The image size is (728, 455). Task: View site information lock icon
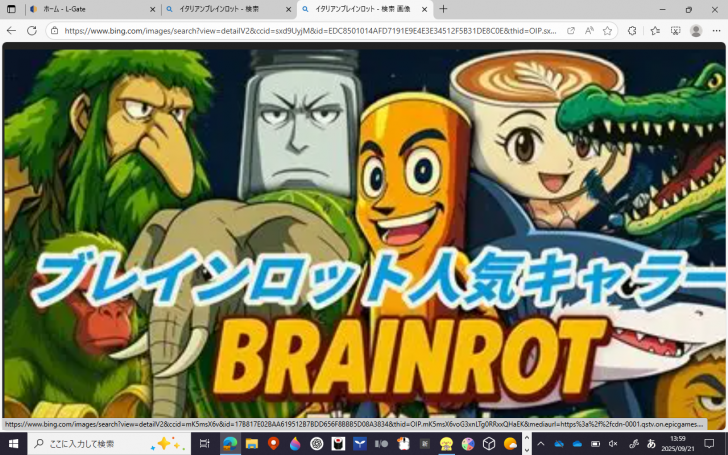click(55, 31)
